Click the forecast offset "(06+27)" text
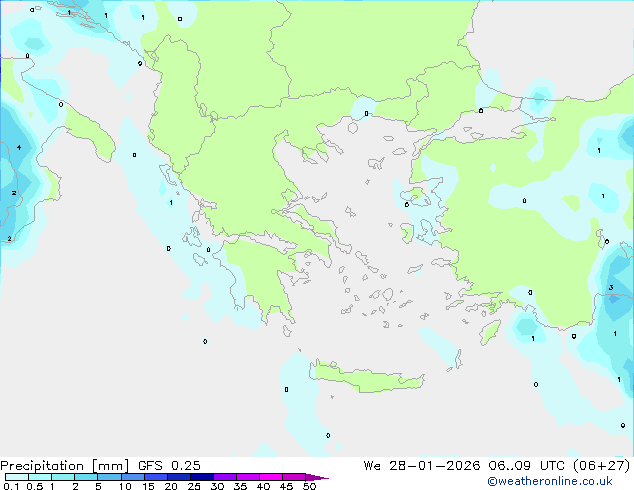The image size is (634, 490). pos(602,466)
